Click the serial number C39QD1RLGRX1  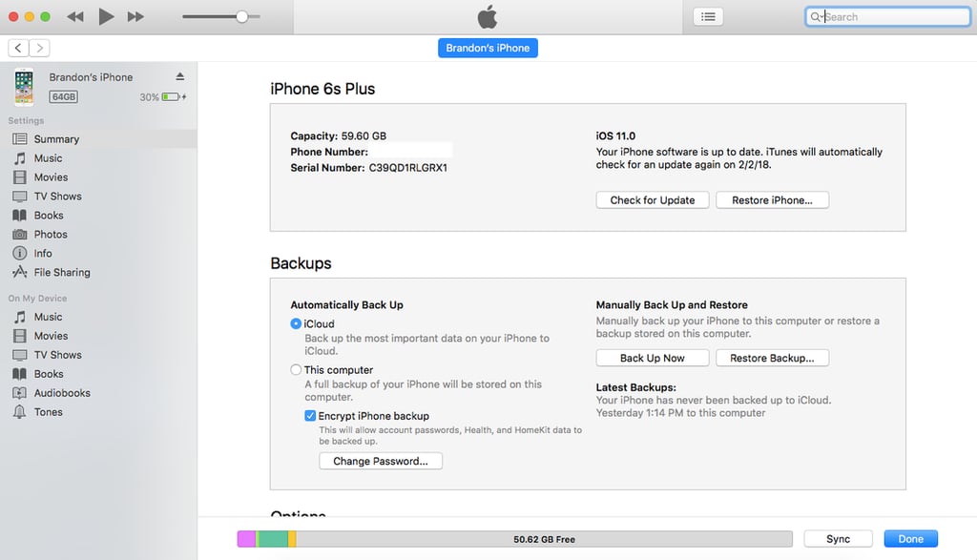[x=408, y=168]
